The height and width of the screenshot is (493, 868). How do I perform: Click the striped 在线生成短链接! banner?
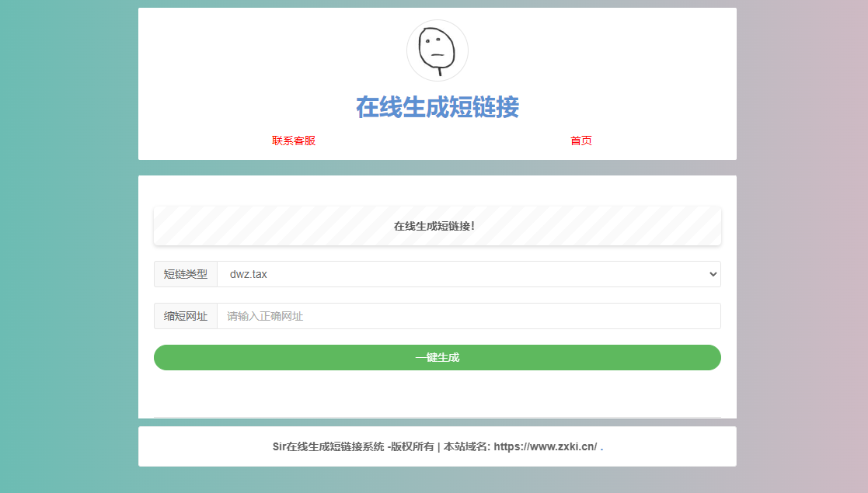click(437, 226)
